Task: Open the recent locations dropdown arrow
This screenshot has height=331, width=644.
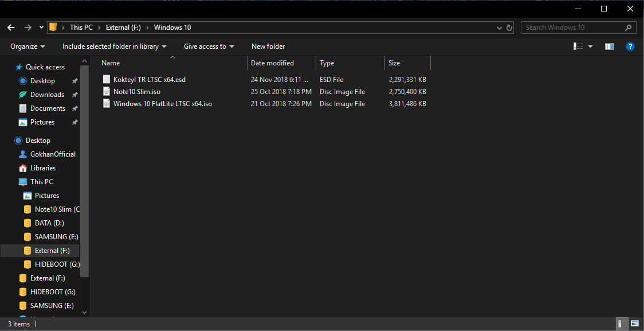Action: (41, 28)
